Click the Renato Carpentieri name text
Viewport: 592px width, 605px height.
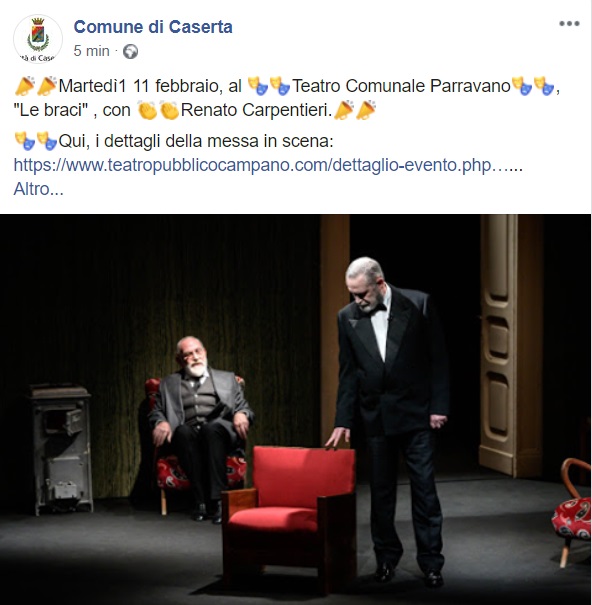(256, 110)
